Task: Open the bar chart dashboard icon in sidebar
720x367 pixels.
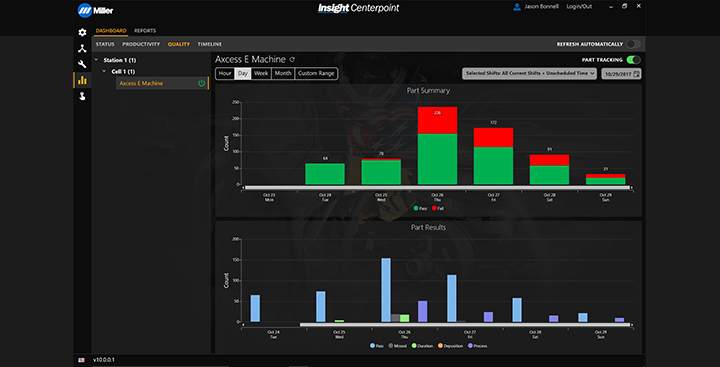Action: pos(82,80)
